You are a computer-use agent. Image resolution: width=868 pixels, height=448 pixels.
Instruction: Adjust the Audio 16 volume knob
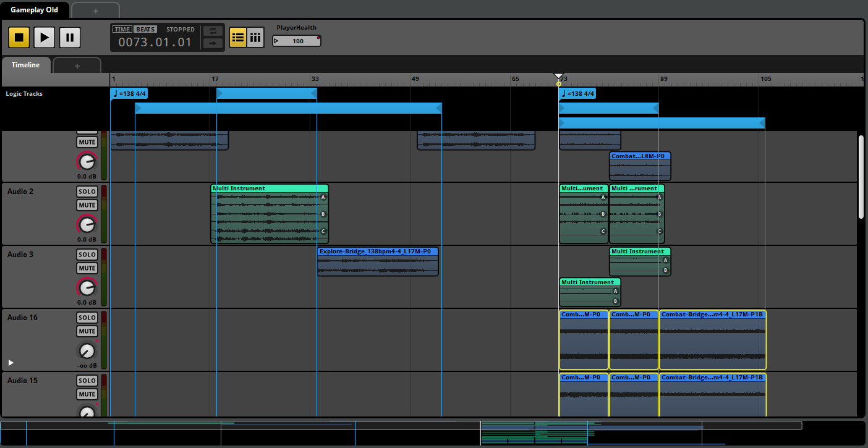coord(87,351)
